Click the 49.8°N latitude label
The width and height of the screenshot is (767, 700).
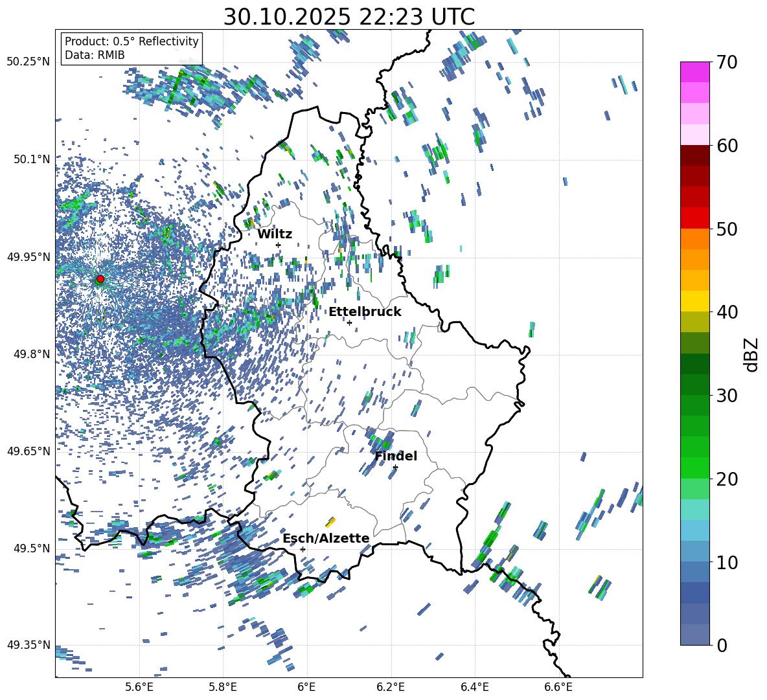[32, 354]
